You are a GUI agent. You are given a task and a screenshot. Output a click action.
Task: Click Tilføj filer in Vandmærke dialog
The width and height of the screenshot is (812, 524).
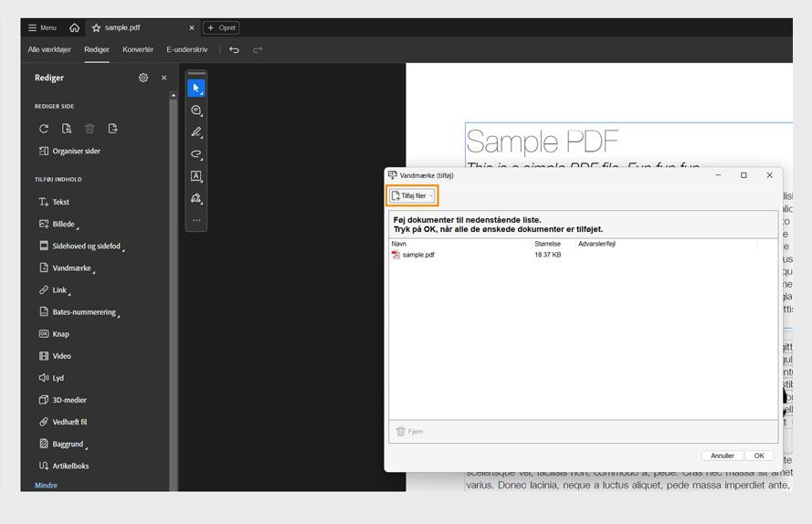[x=412, y=195]
